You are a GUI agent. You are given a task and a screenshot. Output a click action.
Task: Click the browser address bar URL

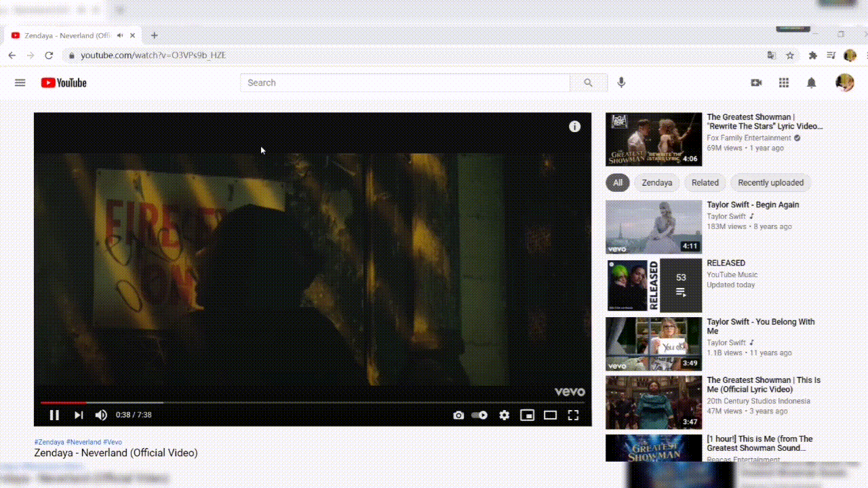coord(153,56)
